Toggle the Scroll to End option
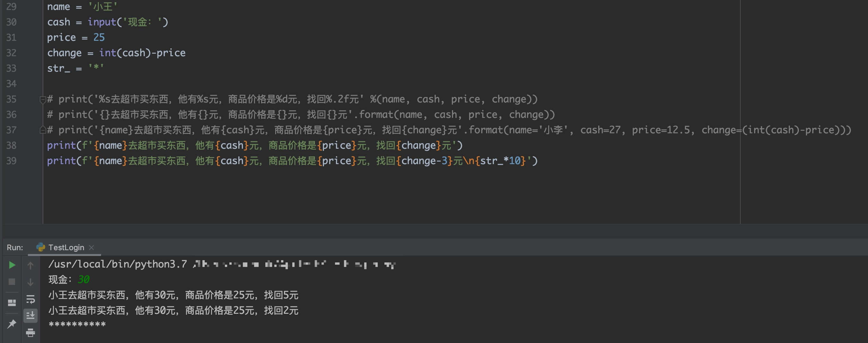This screenshot has width=868, height=343. [30, 315]
